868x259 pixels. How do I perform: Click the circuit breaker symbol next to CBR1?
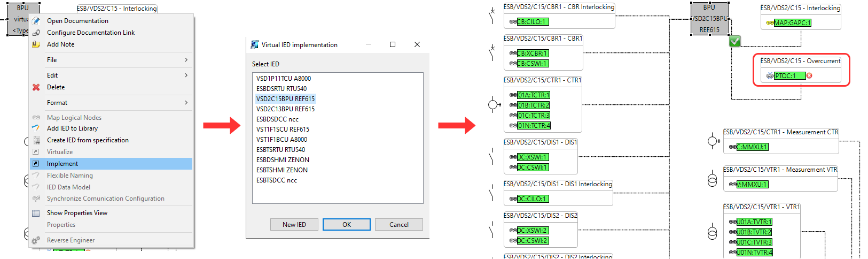coord(491,52)
